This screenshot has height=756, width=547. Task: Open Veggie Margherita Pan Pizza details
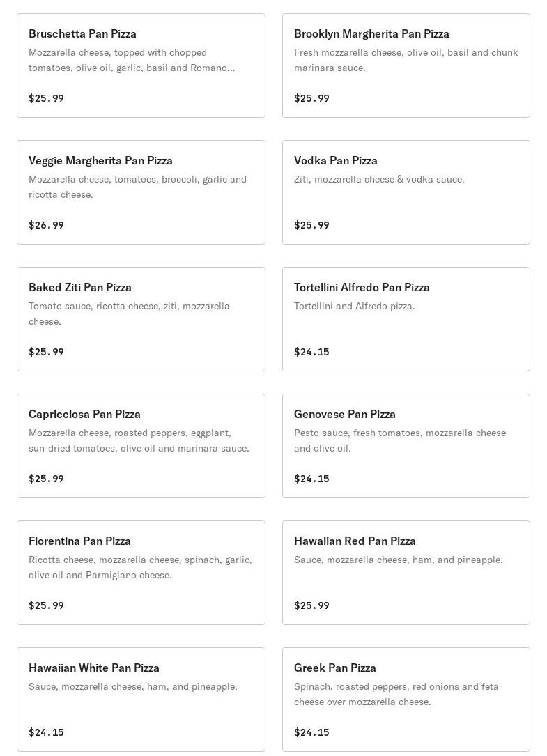tap(141, 192)
